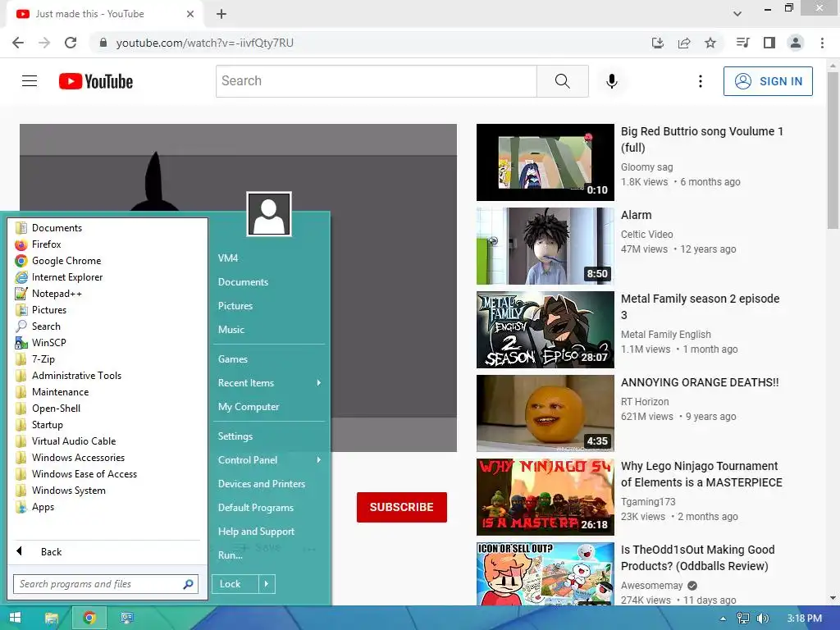840x630 pixels.
Task: Click the SIGN IN button
Action: coord(768,81)
